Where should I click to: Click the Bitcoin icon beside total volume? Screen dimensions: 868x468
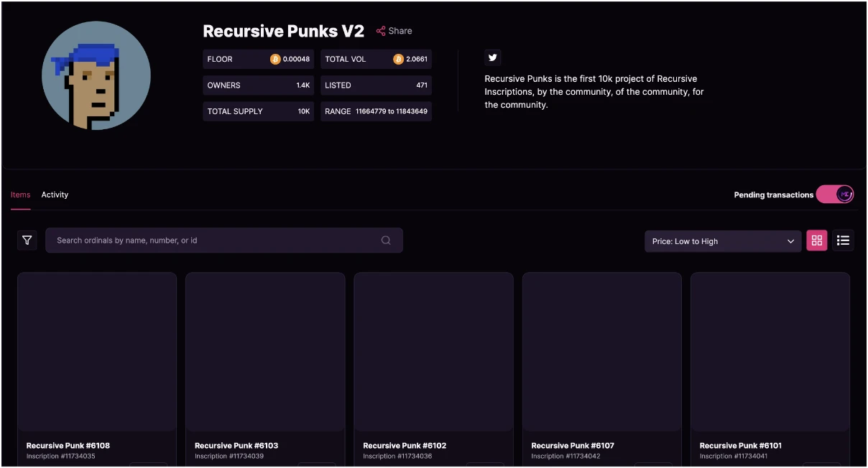pos(398,59)
